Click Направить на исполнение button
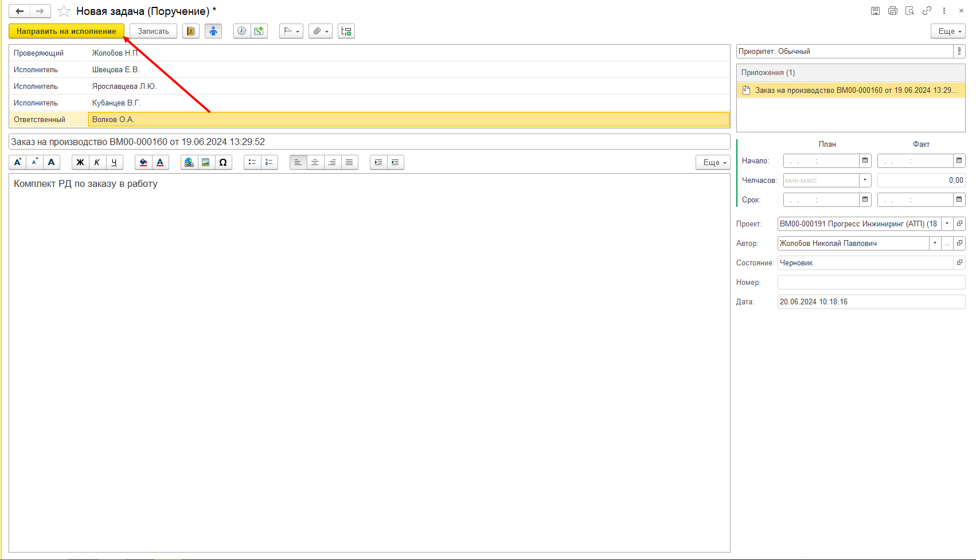The height and width of the screenshot is (560, 976). coord(67,31)
